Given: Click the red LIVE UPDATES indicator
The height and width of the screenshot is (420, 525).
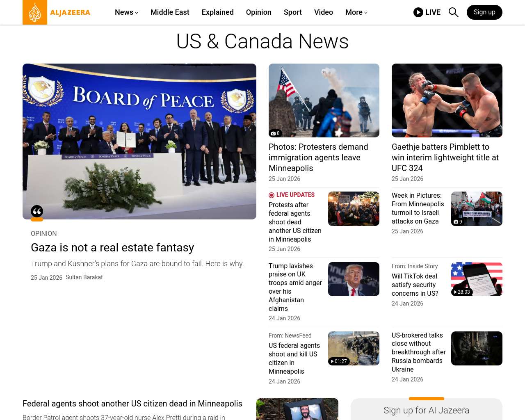Looking at the screenshot, I should 292,195.
